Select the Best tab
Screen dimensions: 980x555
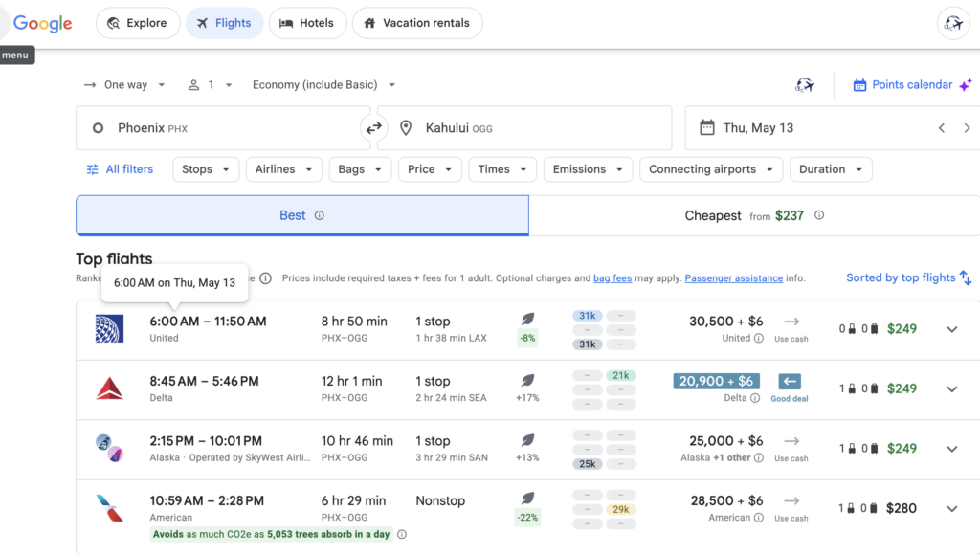coord(302,215)
